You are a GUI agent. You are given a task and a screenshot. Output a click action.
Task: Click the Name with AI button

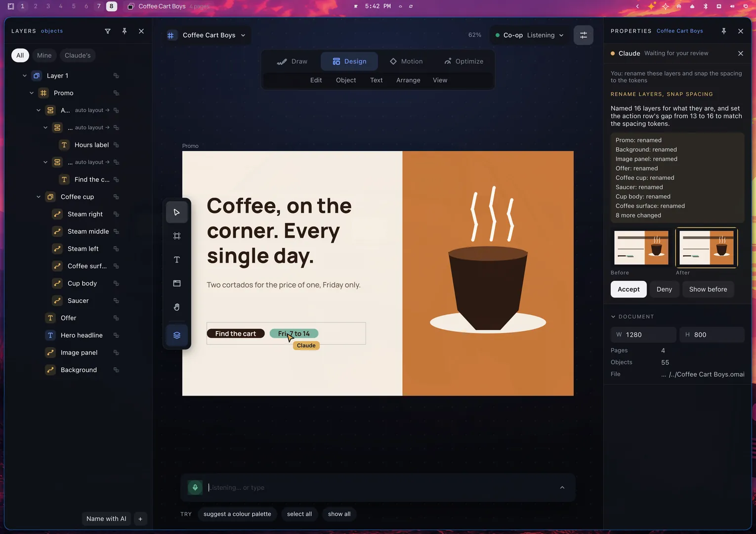tap(106, 519)
